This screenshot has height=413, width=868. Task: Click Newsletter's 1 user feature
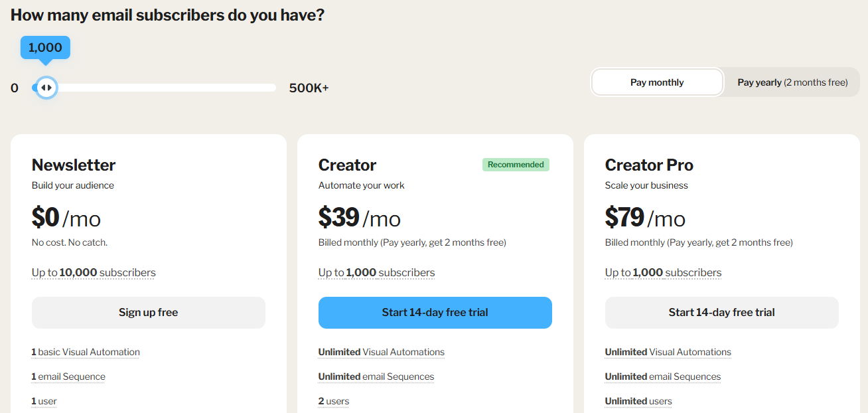[x=44, y=402]
